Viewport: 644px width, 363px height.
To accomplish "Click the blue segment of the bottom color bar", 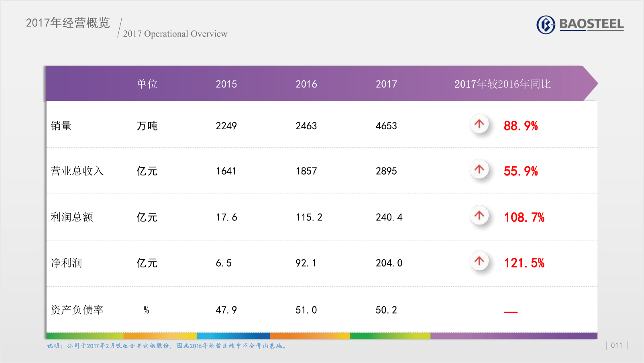I will (x=233, y=336).
